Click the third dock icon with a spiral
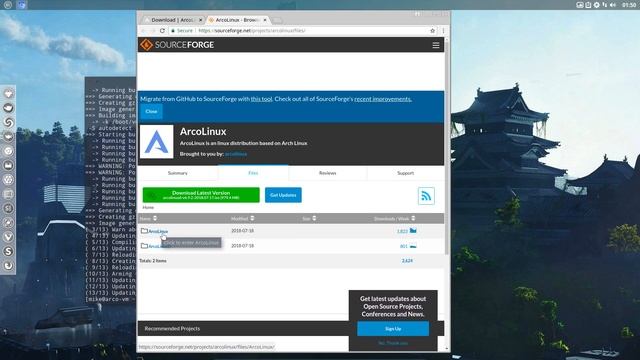Viewport: 640px width, 360px height. [8, 122]
